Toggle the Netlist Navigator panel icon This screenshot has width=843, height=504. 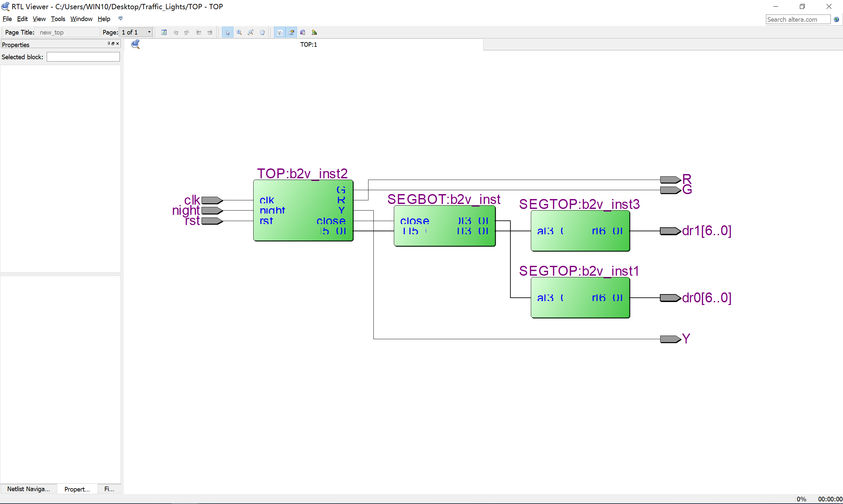pyautogui.click(x=280, y=32)
